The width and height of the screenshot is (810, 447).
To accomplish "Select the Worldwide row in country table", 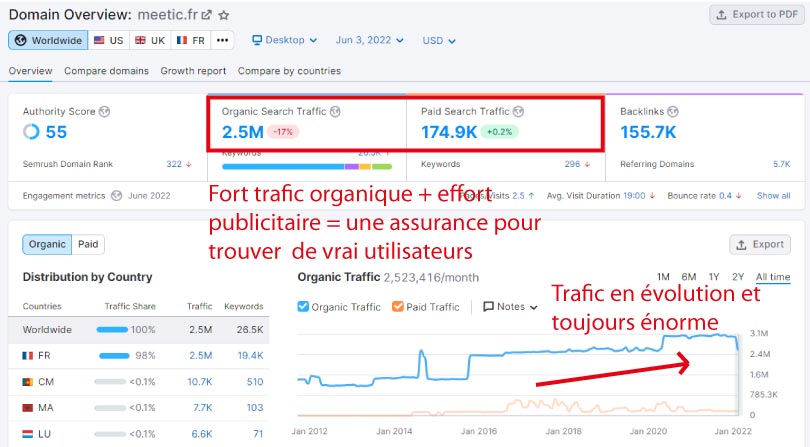I will coord(138,330).
